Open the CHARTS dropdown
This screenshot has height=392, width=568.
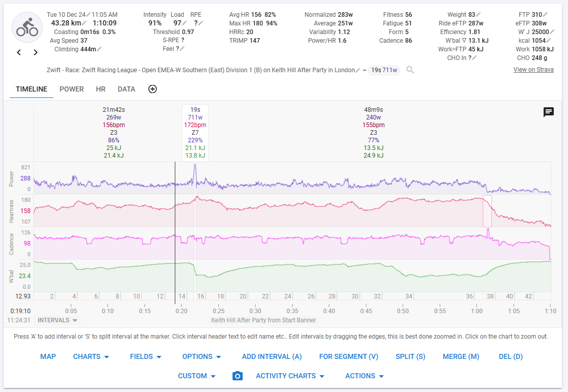[x=91, y=356]
